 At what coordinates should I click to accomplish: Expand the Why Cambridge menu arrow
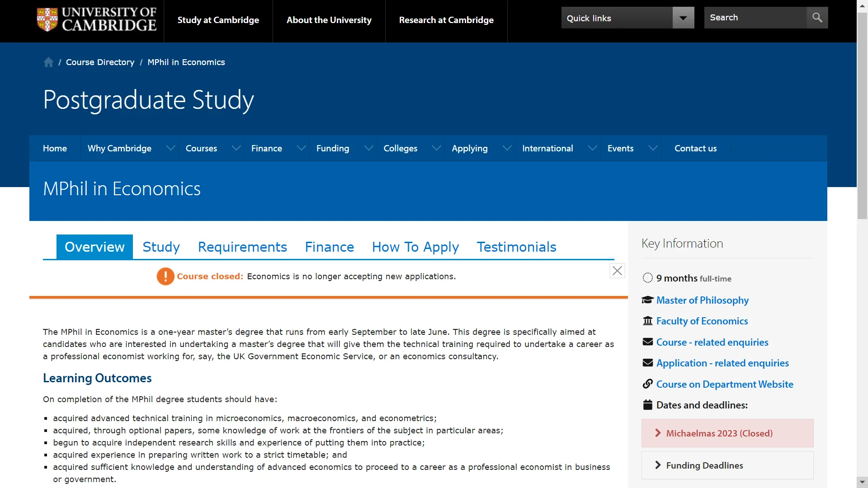pyautogui.click(x=170, y=148)
